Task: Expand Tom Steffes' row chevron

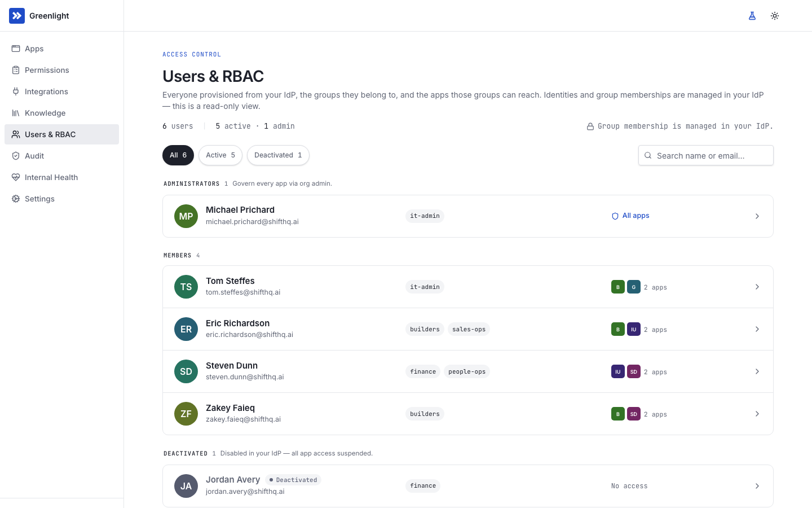Action: [x=757, y=287]
